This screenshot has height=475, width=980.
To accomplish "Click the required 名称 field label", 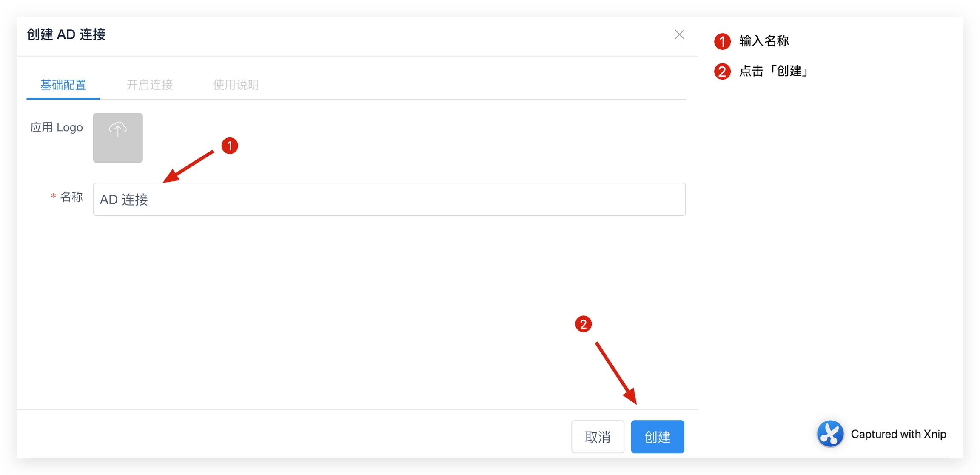I will 71,197.
